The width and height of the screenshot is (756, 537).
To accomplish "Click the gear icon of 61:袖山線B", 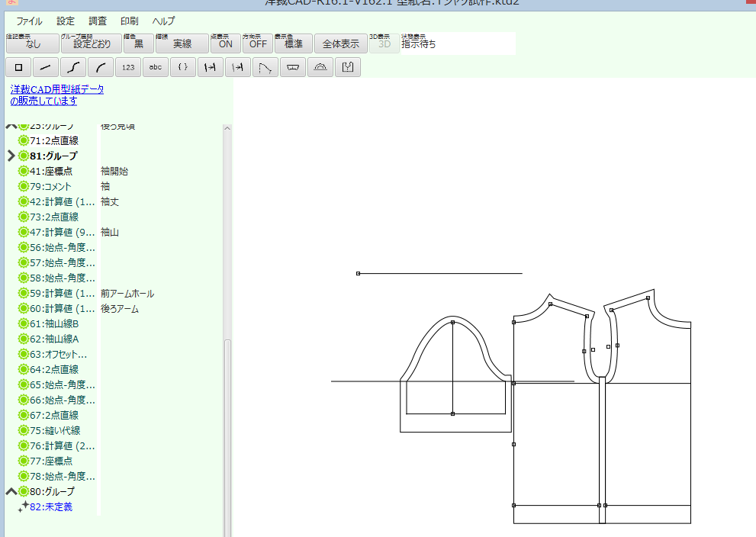I will [x=23, y=323].
